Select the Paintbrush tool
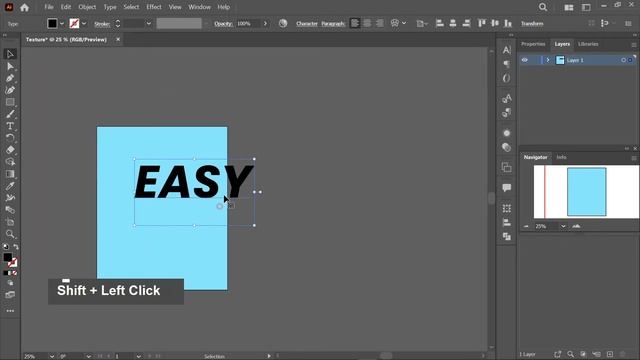The width and height of the screenshot is (640, 360). [x=10, y=114]
